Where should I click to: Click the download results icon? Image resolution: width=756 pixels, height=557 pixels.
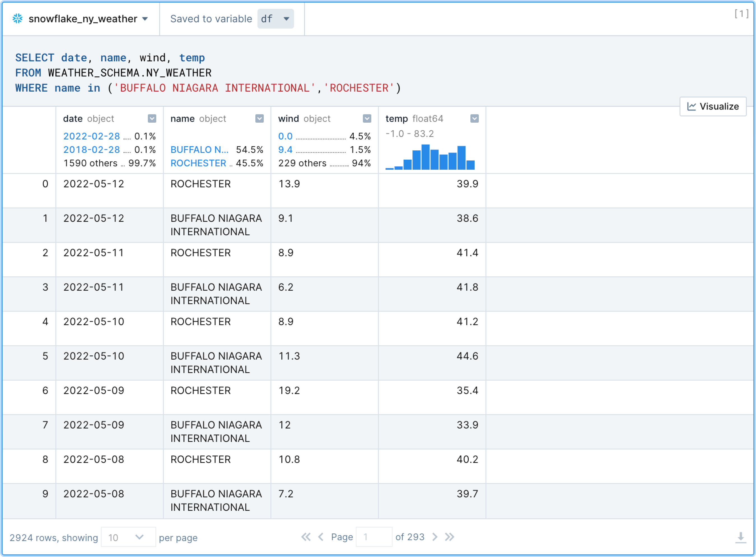coord(741,537)
